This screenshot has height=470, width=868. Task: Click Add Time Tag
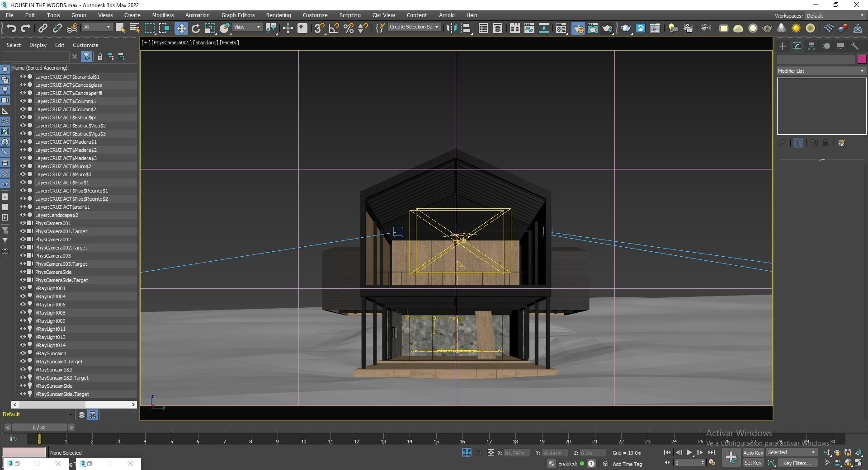coord(627,464)
